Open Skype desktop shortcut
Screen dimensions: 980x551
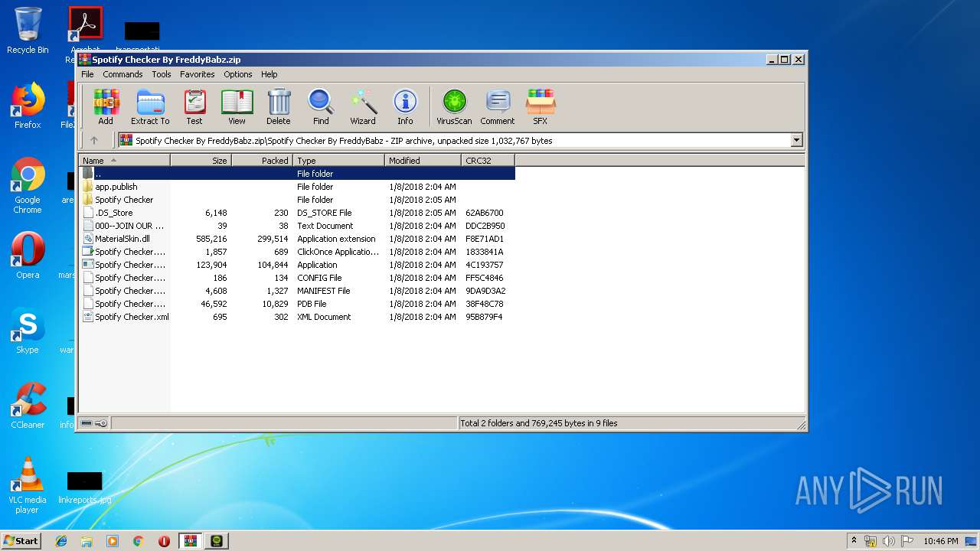28,331
